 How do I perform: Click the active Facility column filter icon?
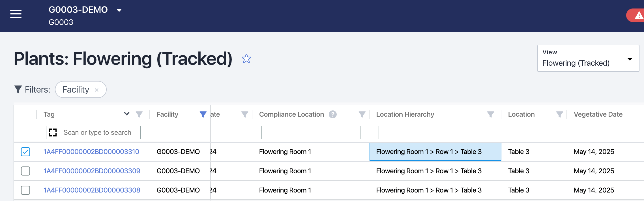[x=203, y=114]
